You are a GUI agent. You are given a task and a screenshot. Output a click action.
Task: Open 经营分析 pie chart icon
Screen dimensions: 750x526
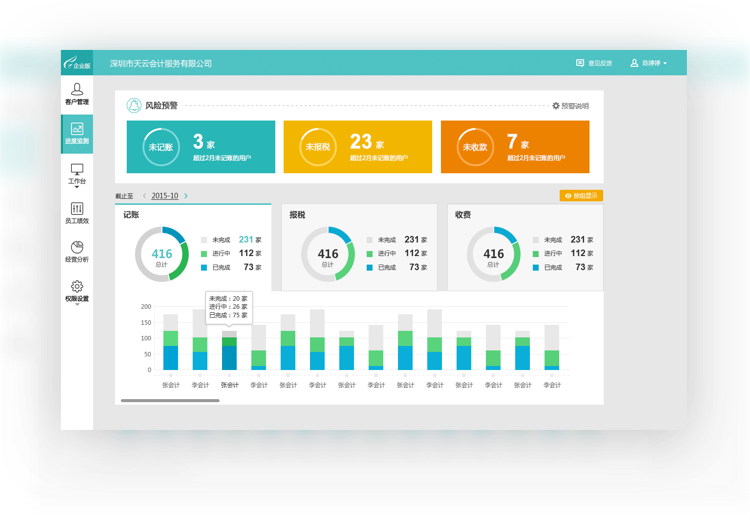coord(77,247)
